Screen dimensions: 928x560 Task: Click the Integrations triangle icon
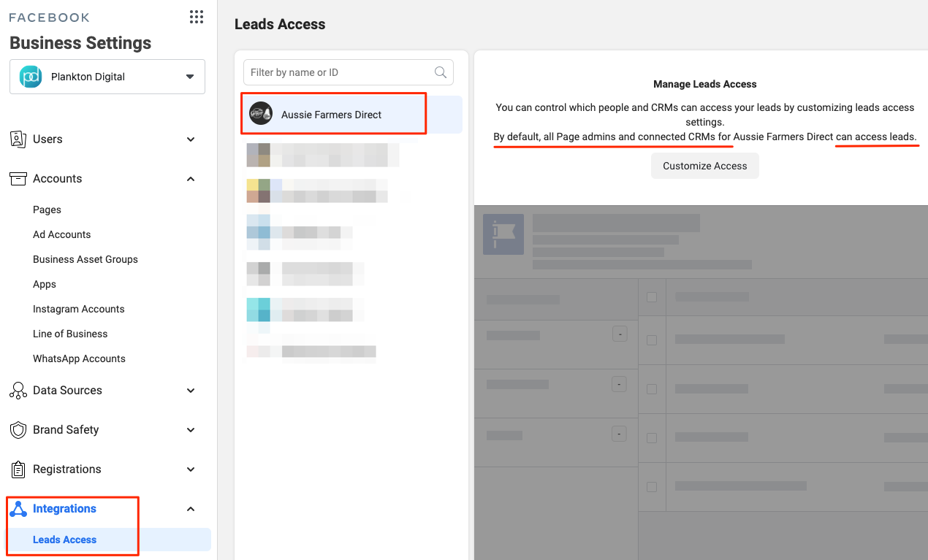(18, 509)
